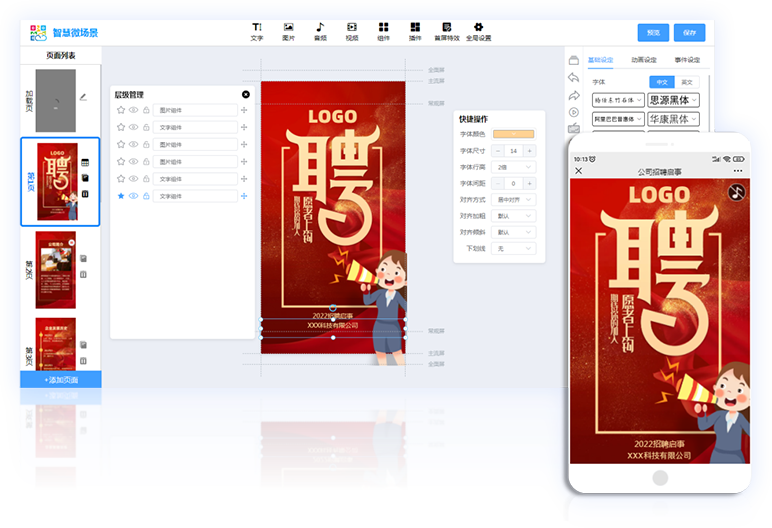Add audio with the 音频 tool

(x=320, y=31)
